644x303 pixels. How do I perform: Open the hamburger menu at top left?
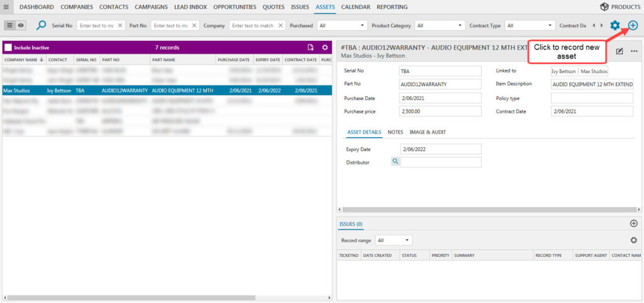point(6,7)
